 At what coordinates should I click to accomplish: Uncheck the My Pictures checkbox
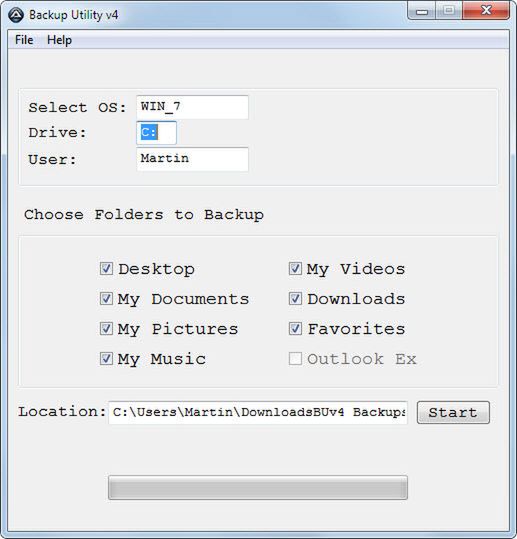[x=106, y=328]
